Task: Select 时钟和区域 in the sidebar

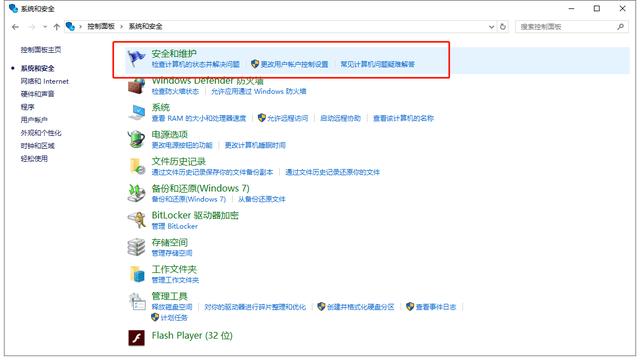Action: click(38, 146)
